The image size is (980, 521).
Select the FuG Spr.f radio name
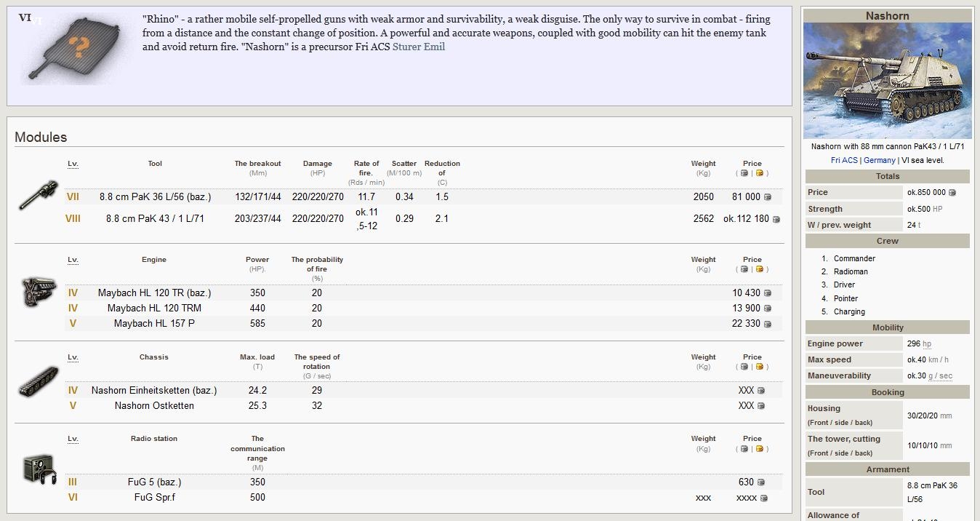pos(154,498)
